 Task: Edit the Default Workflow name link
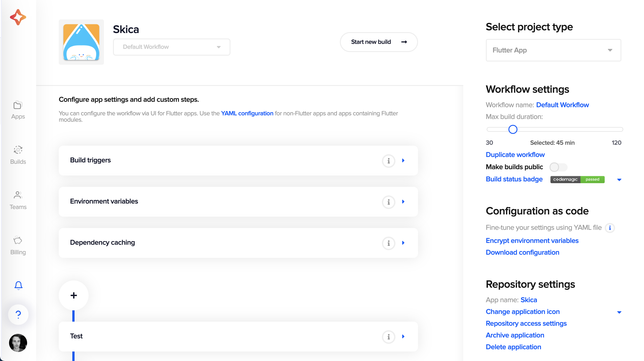[562, 105]
